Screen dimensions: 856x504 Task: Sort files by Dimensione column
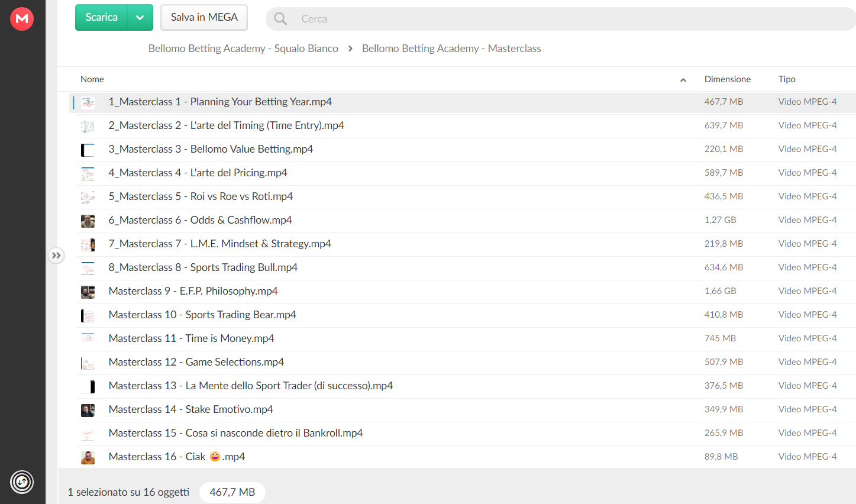[x=727, y=79]
